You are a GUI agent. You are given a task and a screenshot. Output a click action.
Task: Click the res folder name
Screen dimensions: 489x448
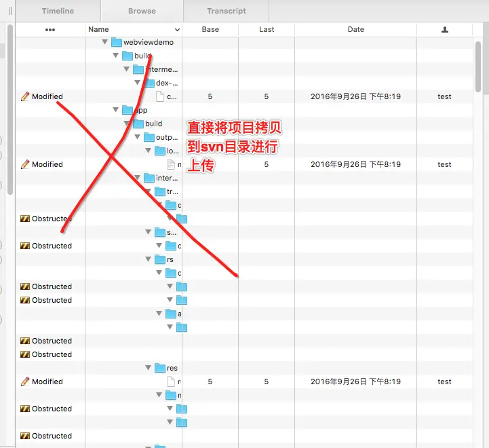(172, 368)
